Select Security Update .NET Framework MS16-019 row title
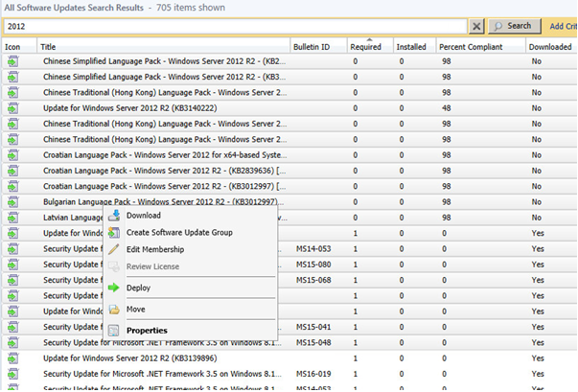Image resolution: width=578 pixels, height=392 pixels. [x=162, y=374]
